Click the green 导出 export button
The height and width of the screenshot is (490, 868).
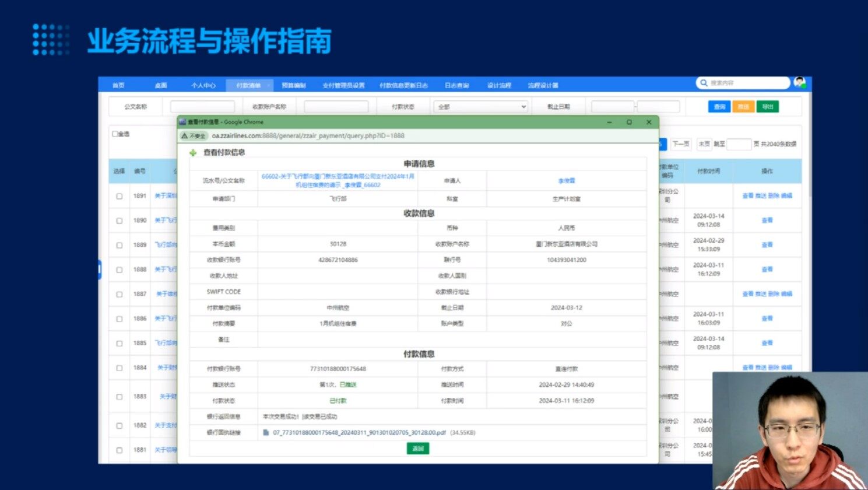click(767, 107)
